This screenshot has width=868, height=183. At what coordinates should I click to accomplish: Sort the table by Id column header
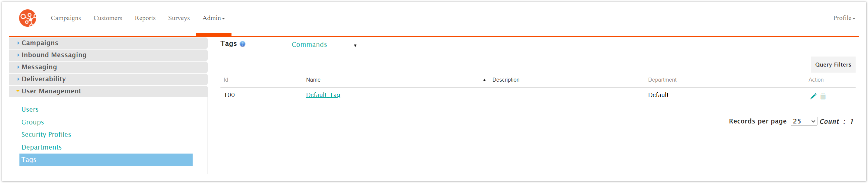click(x=226, y=80)
